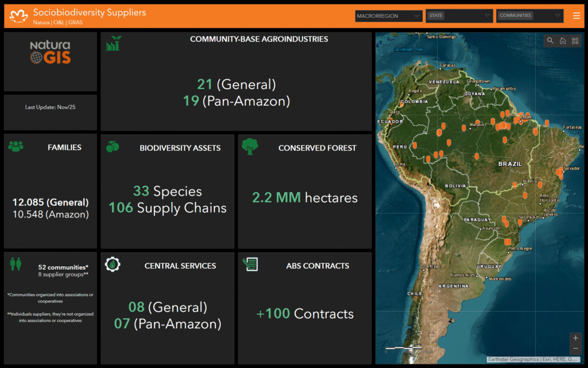This screenshot has width=588, height=368.
Task: Zoom in on the map
Action: (x=575, y=338)
